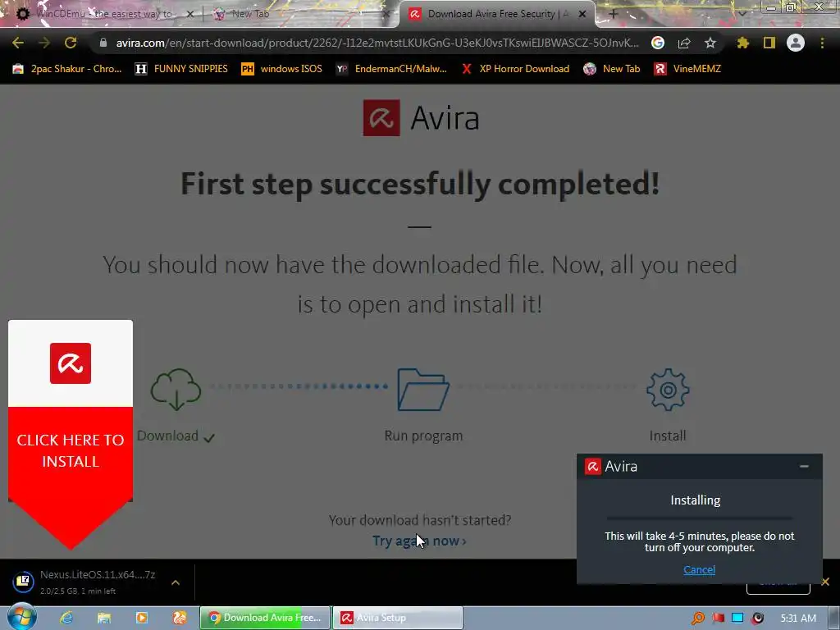The height and width of the screenshot is (630, 840).
Task: Minimize the Avira installer popup
Action: click(x=804, y=466)
